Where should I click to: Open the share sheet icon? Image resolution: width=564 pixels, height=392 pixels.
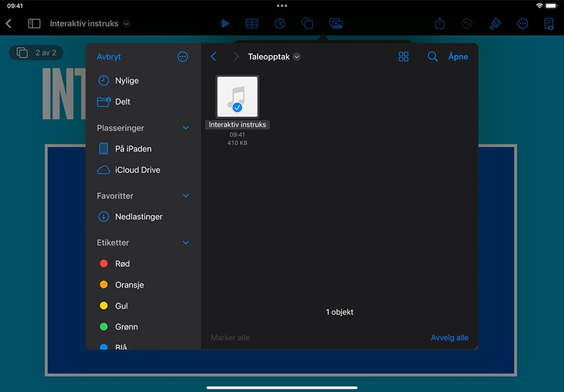click(x=440, y=24)
